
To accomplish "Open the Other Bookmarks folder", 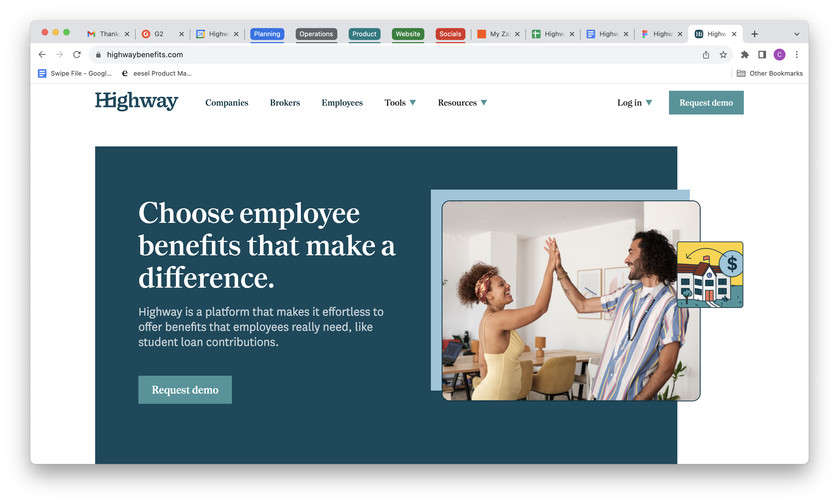I will [769, 73].
